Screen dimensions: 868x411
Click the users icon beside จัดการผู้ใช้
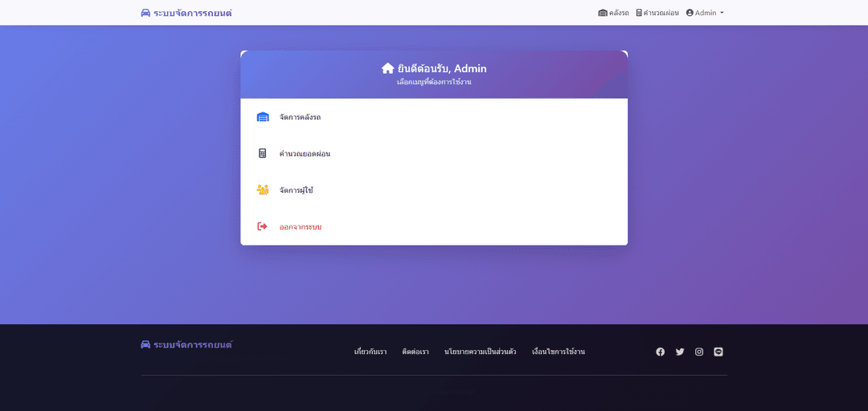pyautogui.click(x=263, y=190)
